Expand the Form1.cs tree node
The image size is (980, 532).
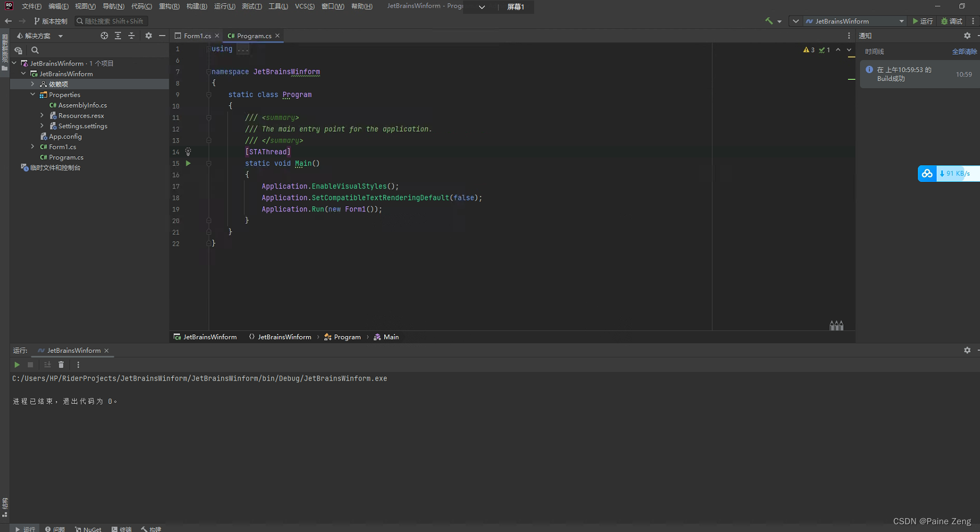[33, 146]
